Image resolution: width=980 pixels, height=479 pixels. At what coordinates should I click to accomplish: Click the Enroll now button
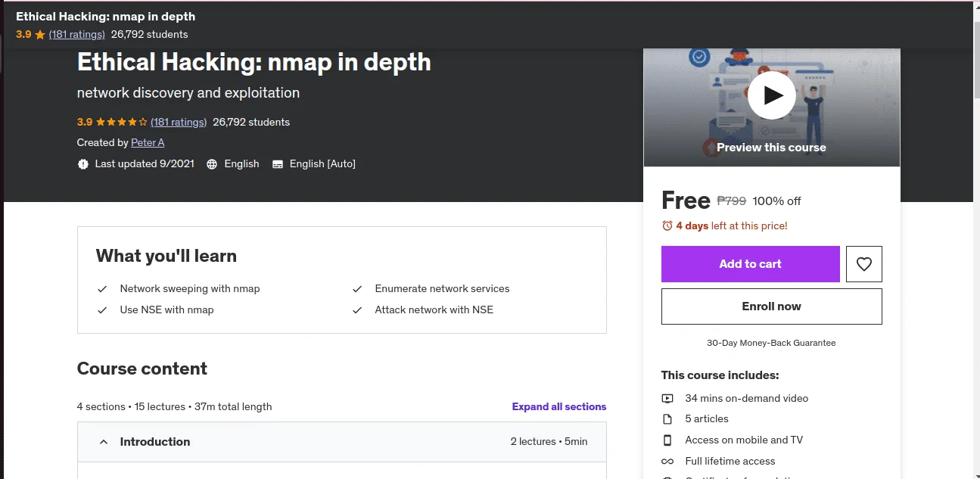tap(771, 306)
